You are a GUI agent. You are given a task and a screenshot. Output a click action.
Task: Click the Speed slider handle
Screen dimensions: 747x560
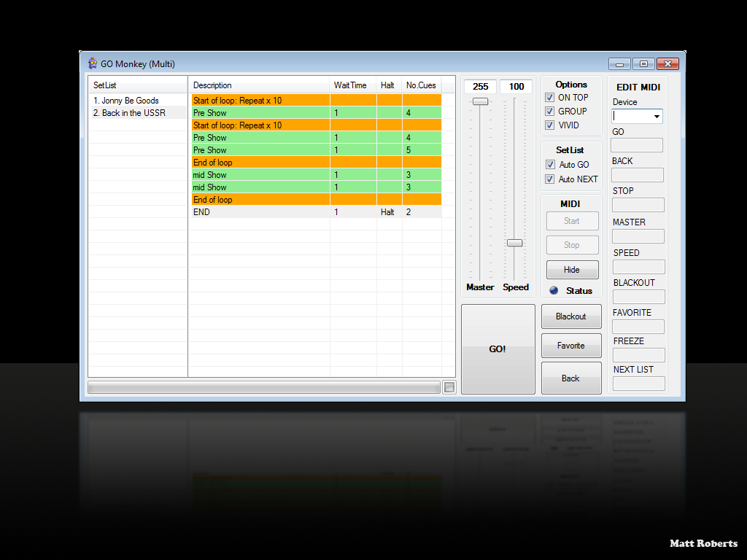click(515, 243)
